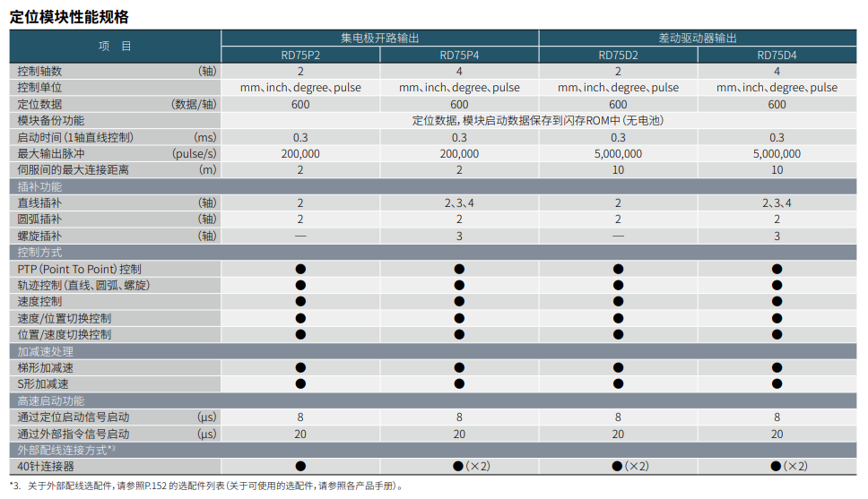Click the flash ROM backup description text
The image size is (868, 499).
click(x=538, y=121)
